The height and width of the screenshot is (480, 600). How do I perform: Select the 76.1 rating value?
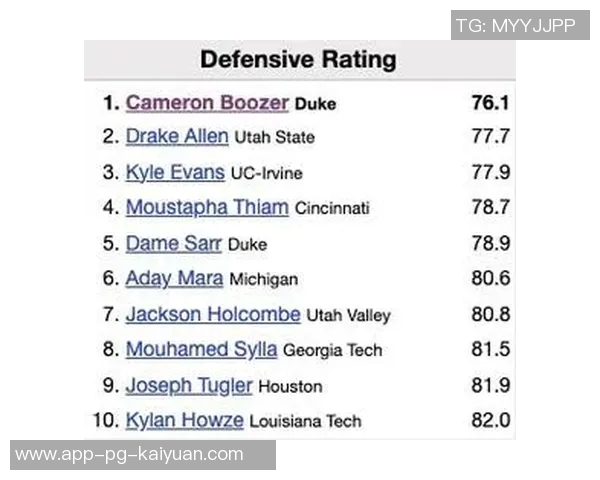coord(490,103)
